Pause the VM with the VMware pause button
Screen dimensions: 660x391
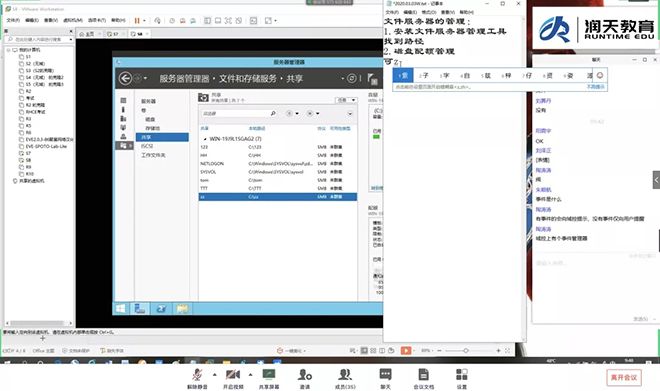(x=137, y=20)
